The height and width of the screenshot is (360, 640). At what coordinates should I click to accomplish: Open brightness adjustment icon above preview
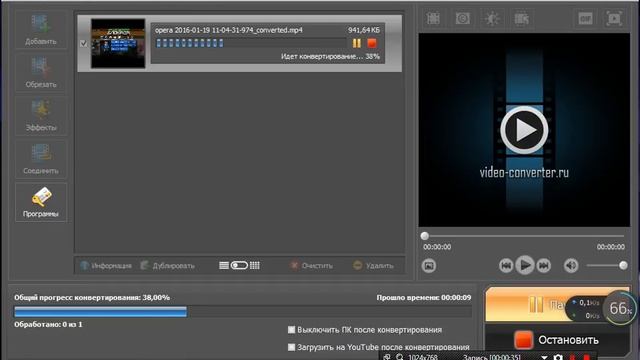tap(492, 18)
